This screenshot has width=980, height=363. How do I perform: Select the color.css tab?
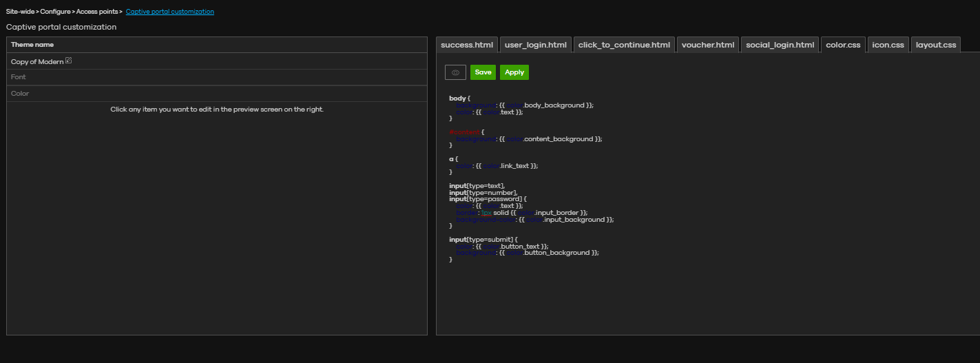[843, 45]
